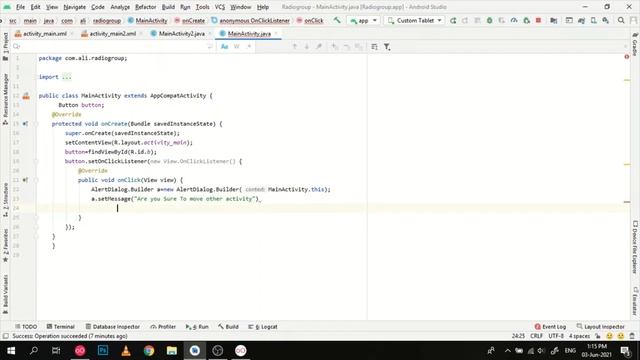
Task: Open the Custom Tablet device dropdown
Action: click(414, 20)
